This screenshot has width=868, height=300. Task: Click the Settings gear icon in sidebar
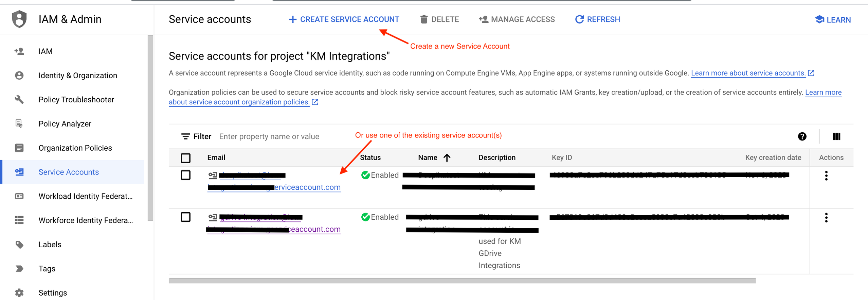pyautogui.click(x=19, y=293)
